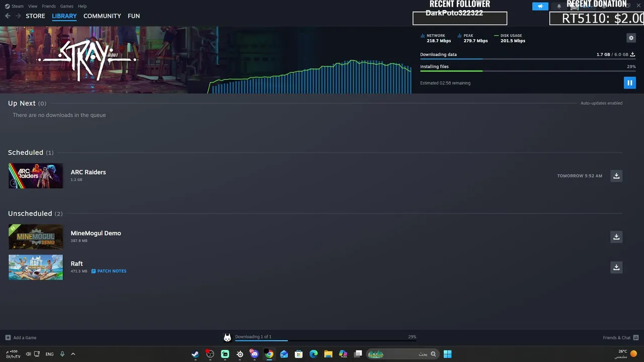Image resolution: width=644 pixels, height=362 pixels.
Task: Click the Up Next heading
Action: (x=22, y=103)
